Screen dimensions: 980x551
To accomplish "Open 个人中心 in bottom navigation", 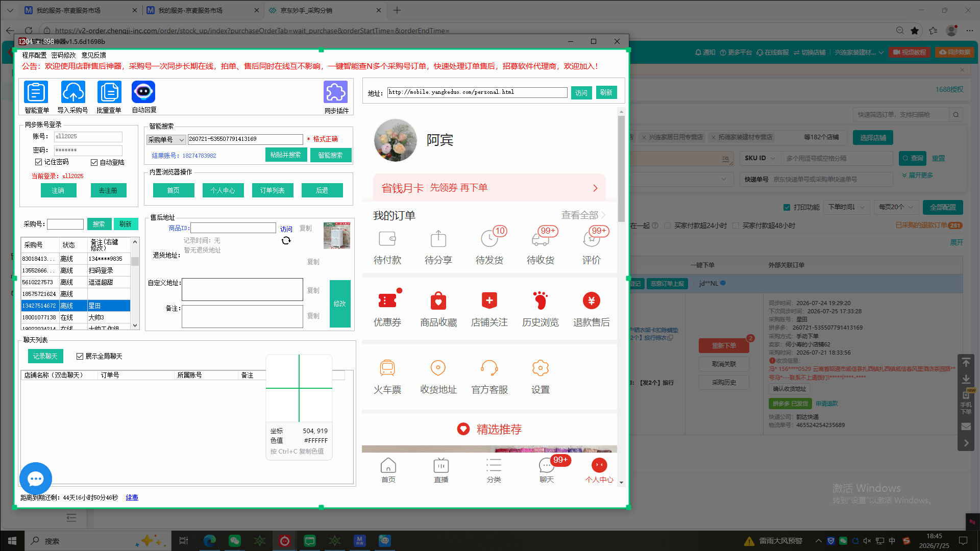I will pyautogui.click(x=599, y=470).
